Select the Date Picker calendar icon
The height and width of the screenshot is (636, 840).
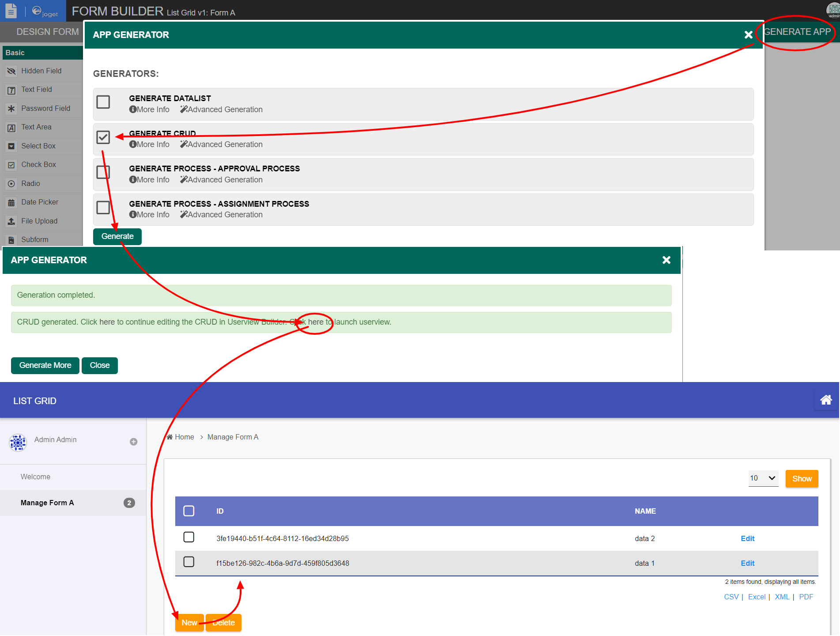click(x=11, y=203)
